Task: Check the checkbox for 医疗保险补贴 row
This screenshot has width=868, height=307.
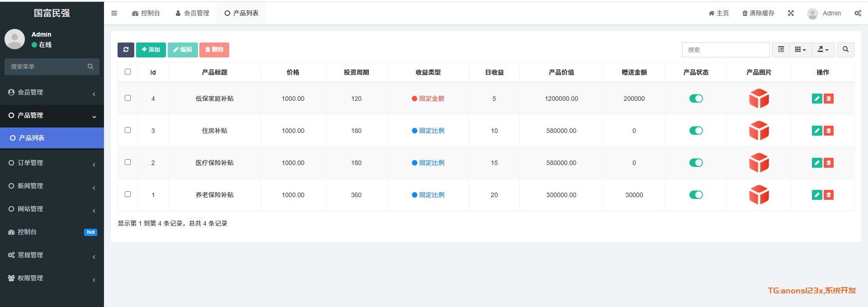Action: coord(127,162)
